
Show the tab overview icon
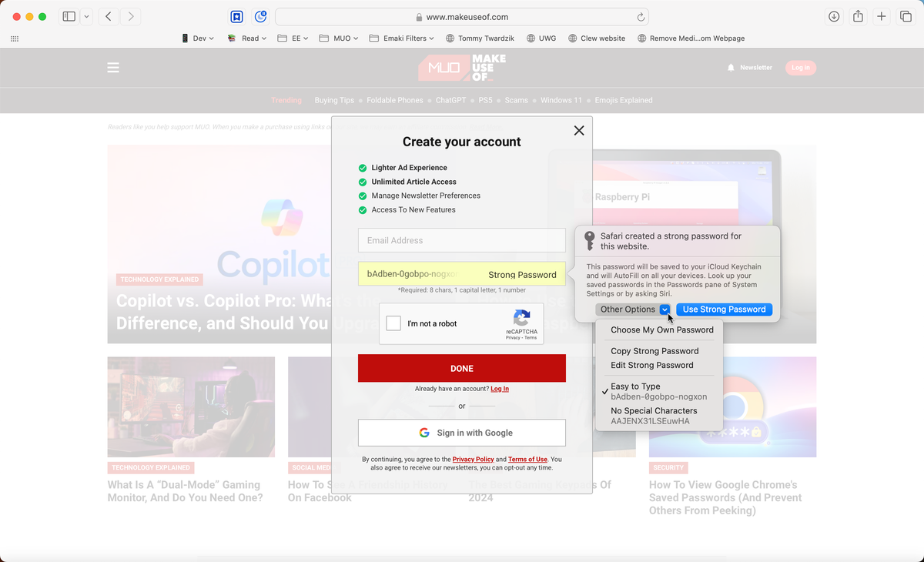pos(906,16)
